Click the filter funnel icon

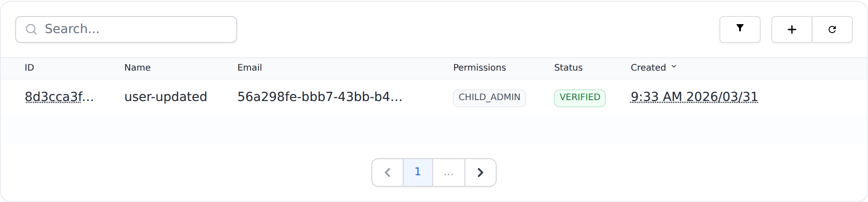click(x=740, y=29)
